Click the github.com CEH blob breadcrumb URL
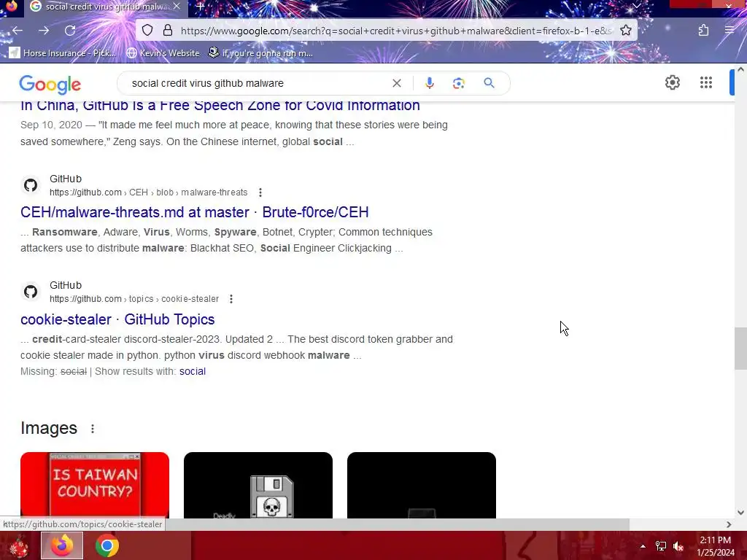747x560 pixels. [x=149, y=192]
